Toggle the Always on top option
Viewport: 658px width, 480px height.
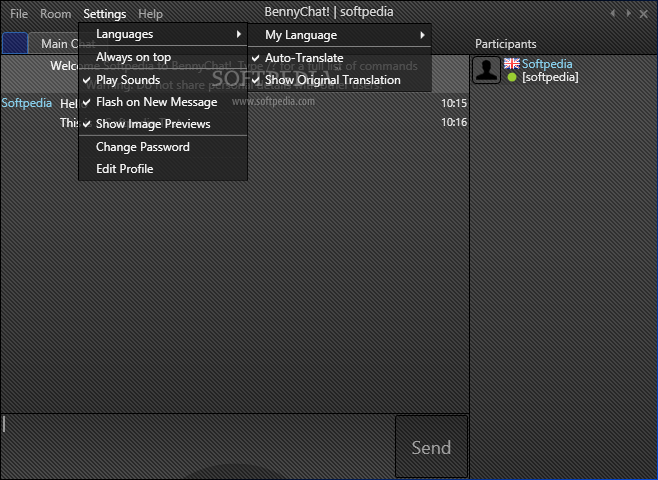[x=163, y=57]
